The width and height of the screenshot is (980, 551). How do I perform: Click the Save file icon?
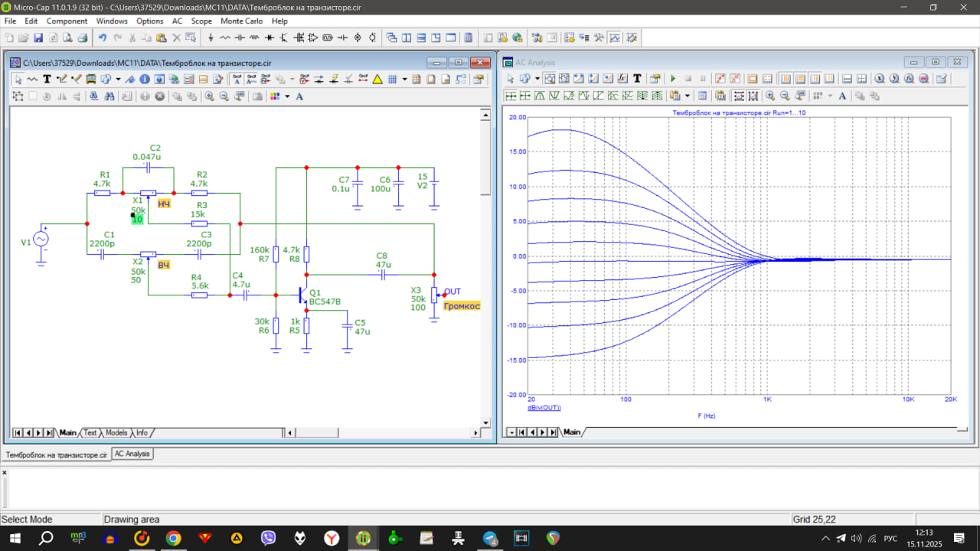[38, 37]
